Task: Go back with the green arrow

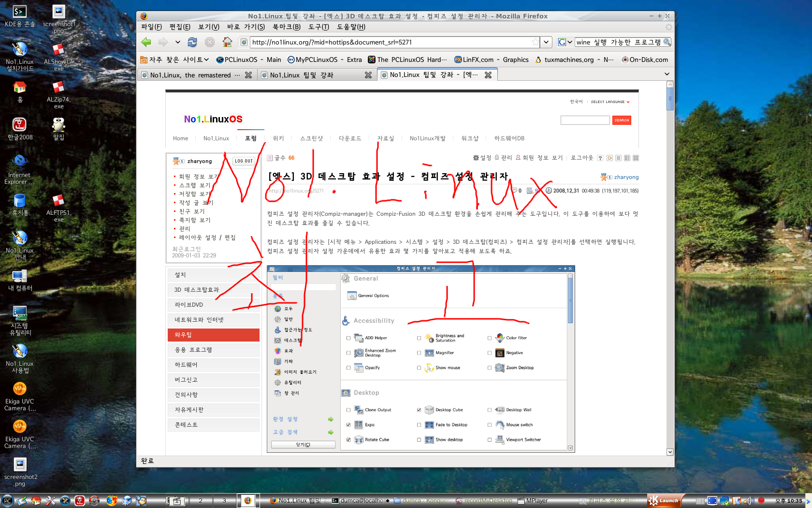Action: tap(146, 42)
